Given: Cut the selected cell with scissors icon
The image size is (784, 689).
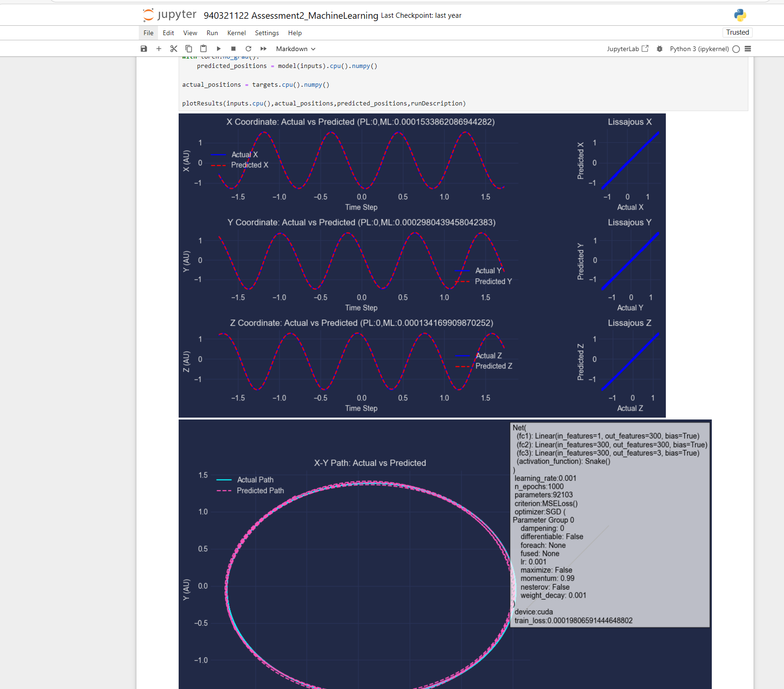Looking at the screenshot, I should [x=173, y=48].
